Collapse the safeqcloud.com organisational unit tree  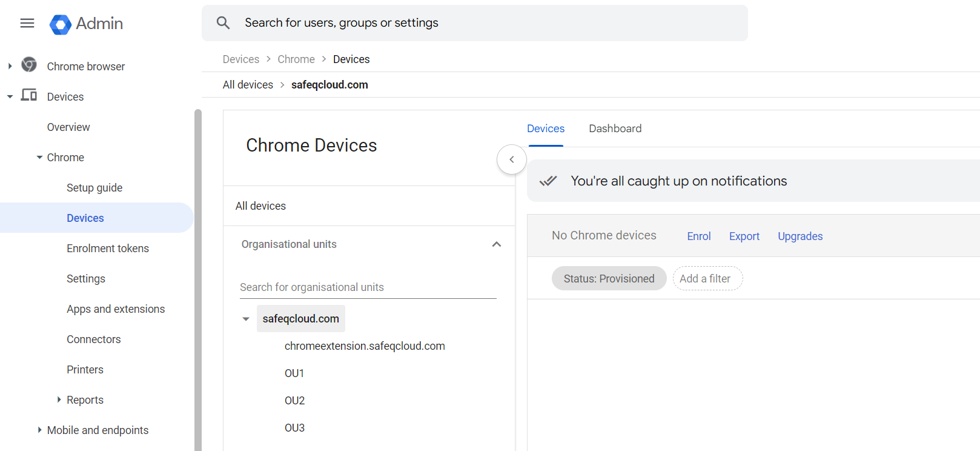click(x=246, y=319)
